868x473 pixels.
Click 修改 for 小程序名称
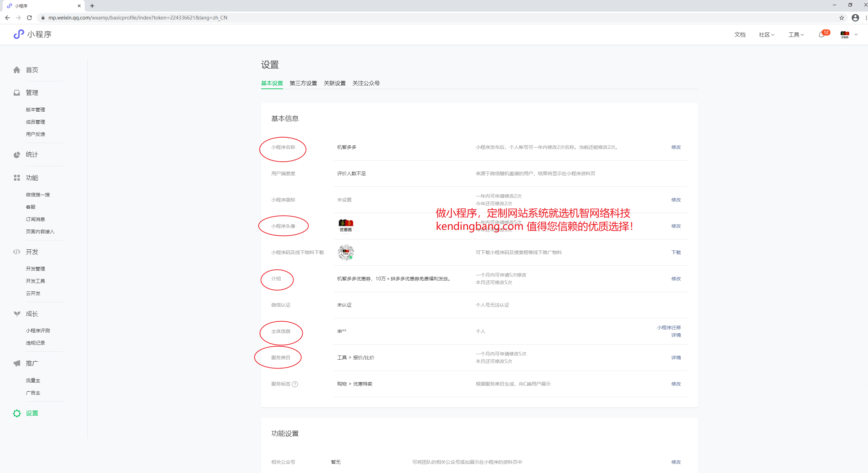676,147
